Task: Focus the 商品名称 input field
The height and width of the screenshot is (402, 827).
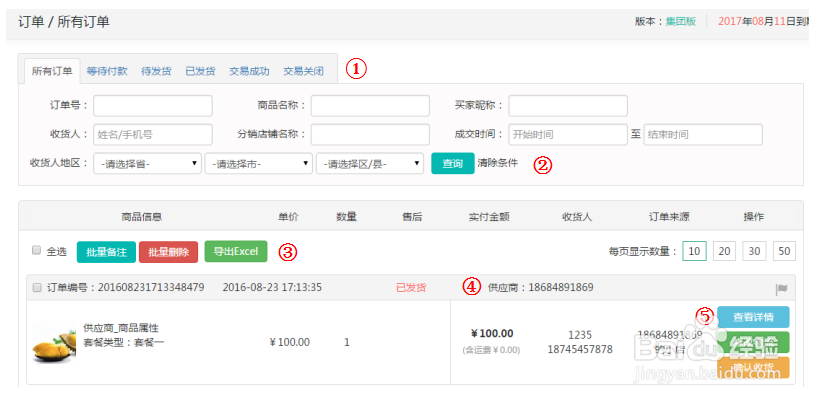Action: [x=370, y=106]
